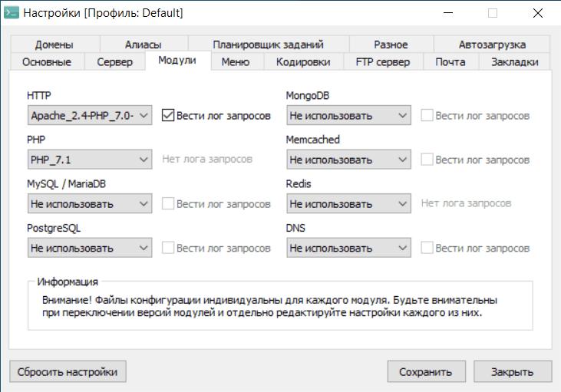The image size is (561, 392).
Task: Expand the Memcached module dropdown
Action: click(x=349, y=160)
